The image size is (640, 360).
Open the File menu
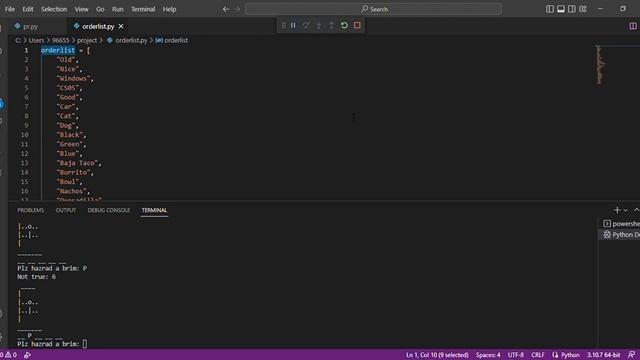10,9
